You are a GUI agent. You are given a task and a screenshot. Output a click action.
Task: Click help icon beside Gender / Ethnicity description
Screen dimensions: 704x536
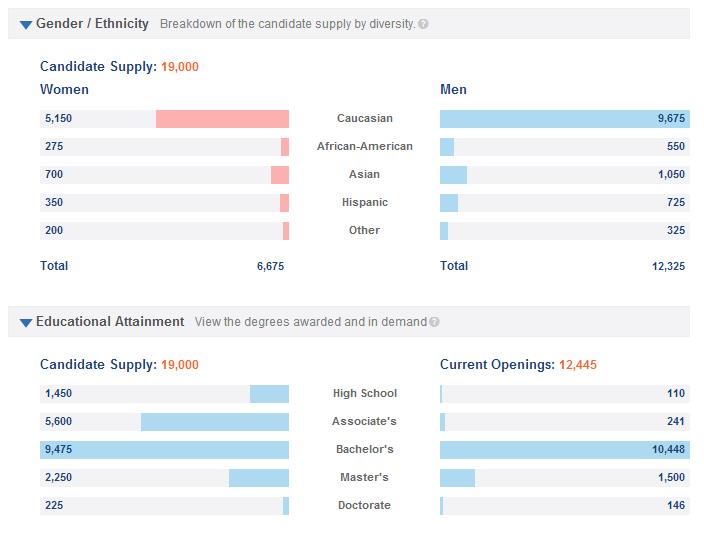(x=424, y=23)
